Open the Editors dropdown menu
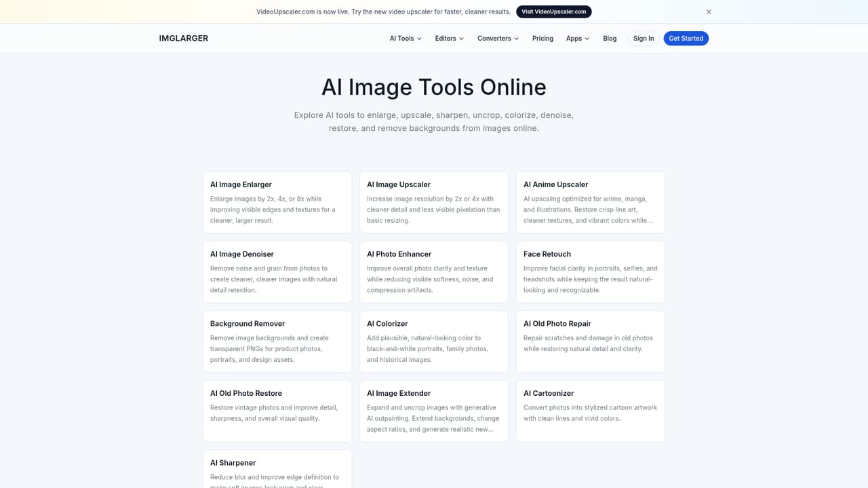The width and height of the screenshot is (868, 488). (450, 39)
